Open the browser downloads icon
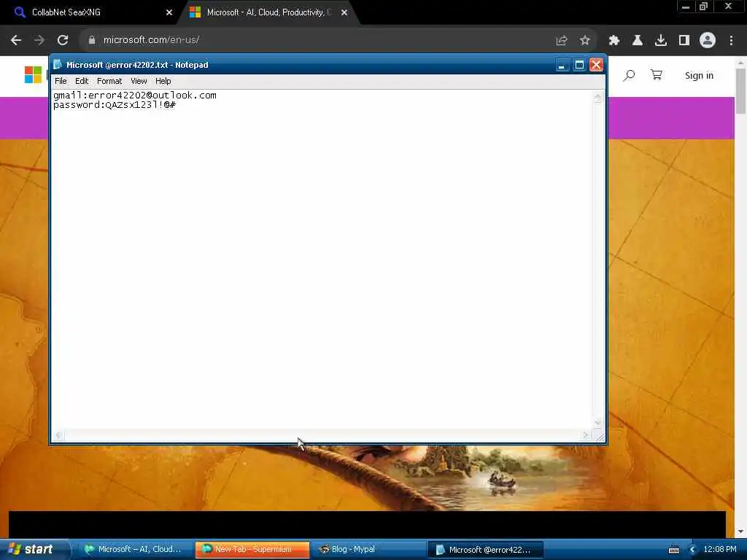747x560 pixels. pyautogui.click(x=661, y=41)
